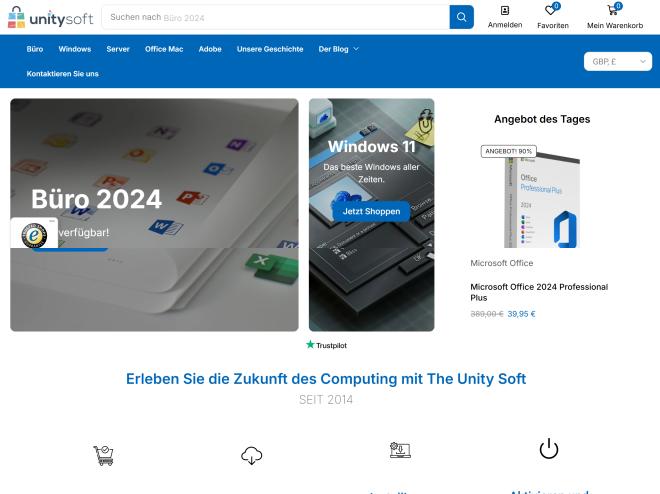The width and height of the screenshot is (660, 494).
Task: Focus the Suchen nach search field
Action: [276, 17]
